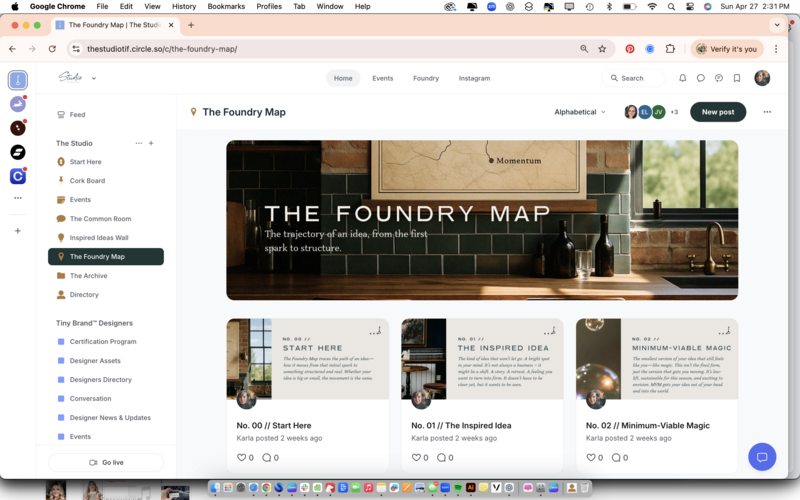800x500 pixels.
Task: Bookmark this page with star icon
Action: pos(602,49)
